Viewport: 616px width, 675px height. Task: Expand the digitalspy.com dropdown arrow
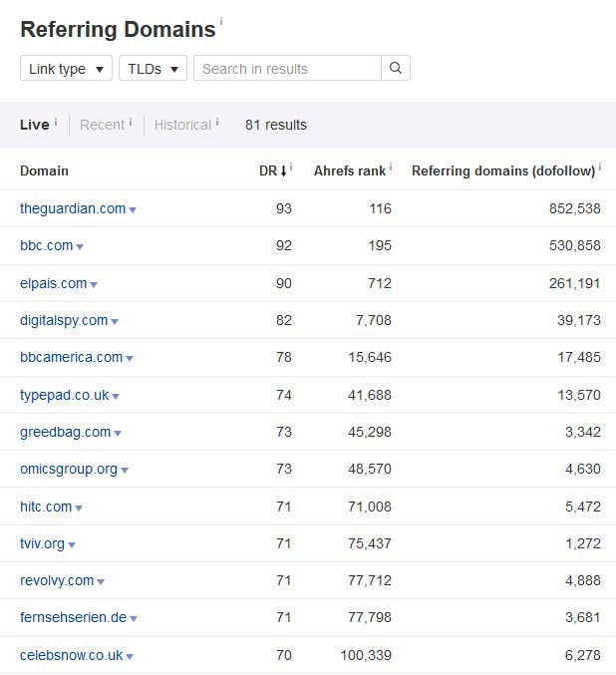(115, 322)
